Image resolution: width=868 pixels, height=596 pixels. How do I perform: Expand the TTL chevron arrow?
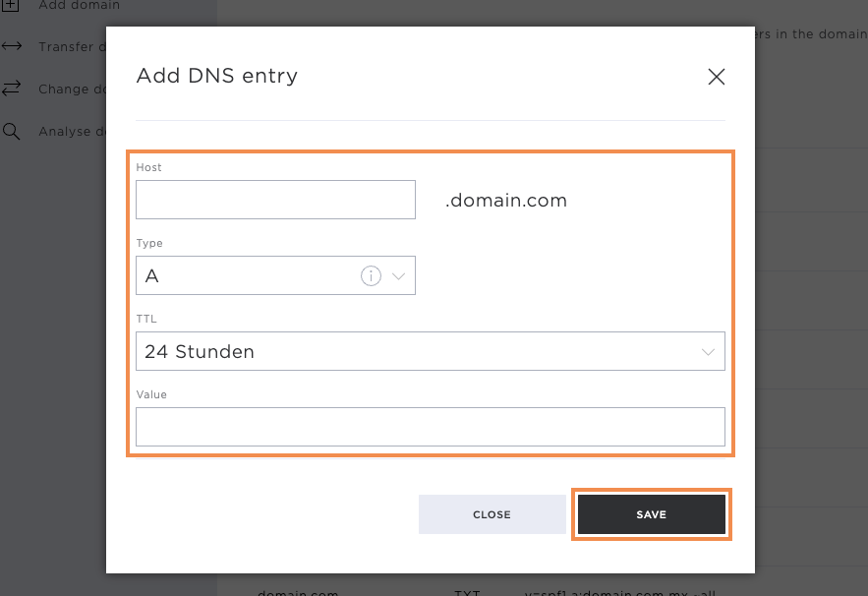tap(708, 351)
